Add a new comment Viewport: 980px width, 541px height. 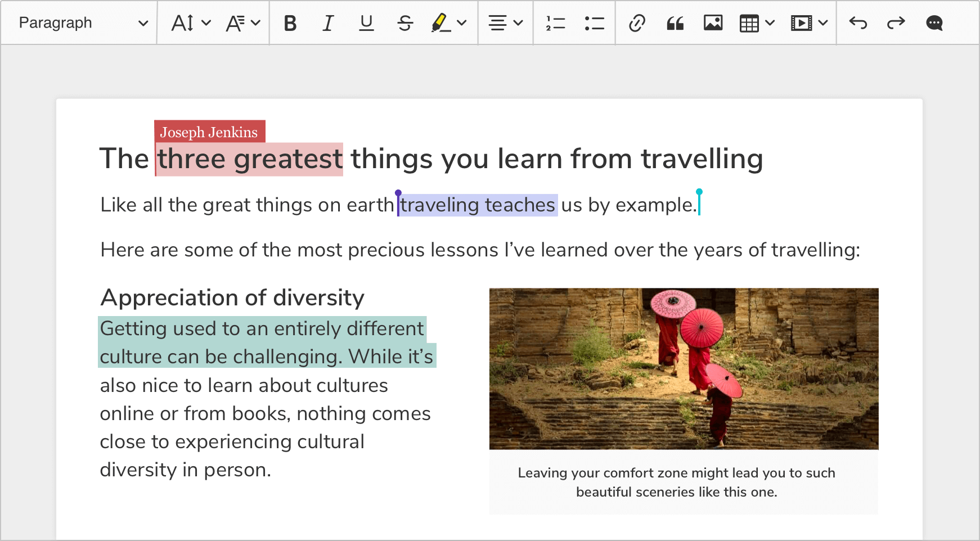(934, 22)
